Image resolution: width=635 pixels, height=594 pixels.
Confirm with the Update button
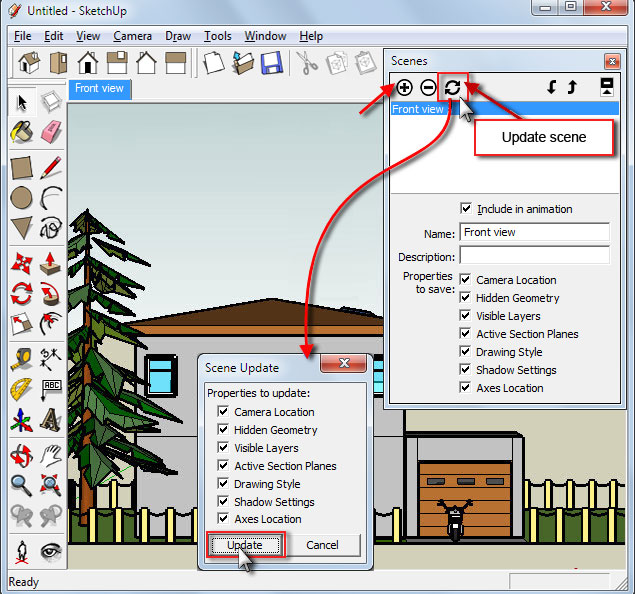[x=245, y=545]
